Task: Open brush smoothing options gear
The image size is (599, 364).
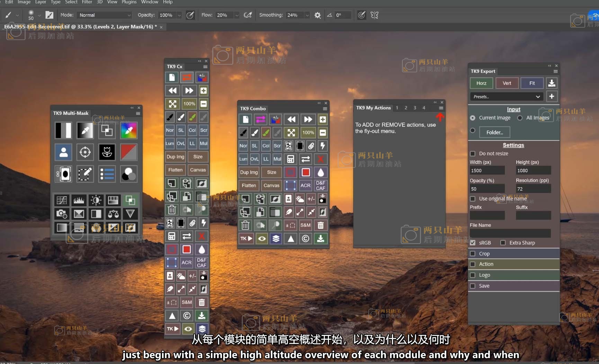Action: tap(318, 15)
